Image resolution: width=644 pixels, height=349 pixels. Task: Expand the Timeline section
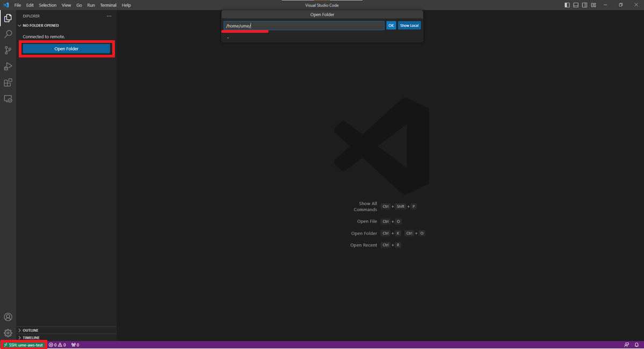pos(31,338)
